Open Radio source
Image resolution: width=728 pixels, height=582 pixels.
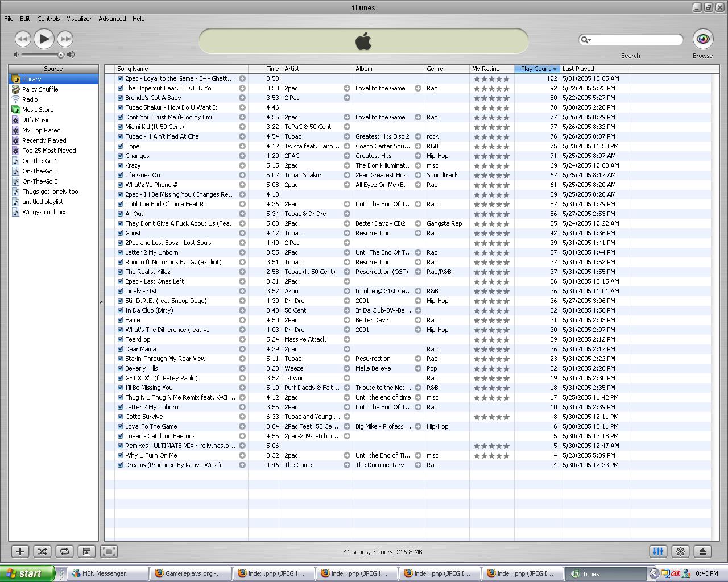pos(53,99)
